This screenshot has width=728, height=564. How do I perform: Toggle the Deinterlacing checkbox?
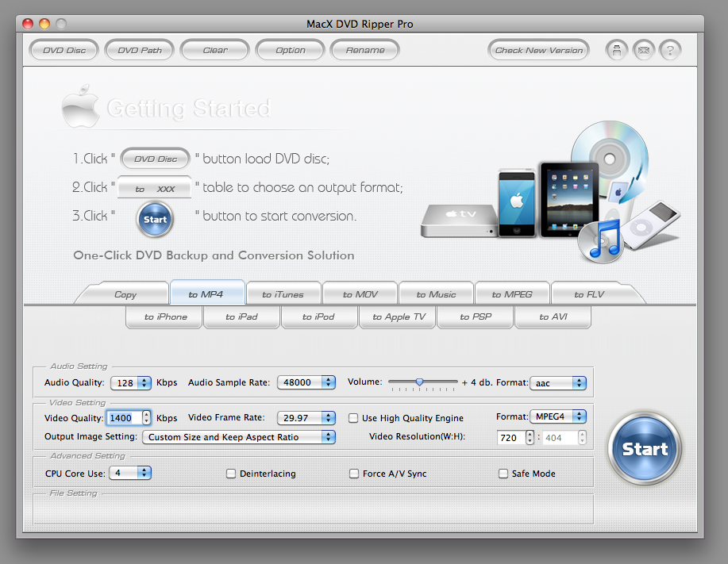click(231, 474)
